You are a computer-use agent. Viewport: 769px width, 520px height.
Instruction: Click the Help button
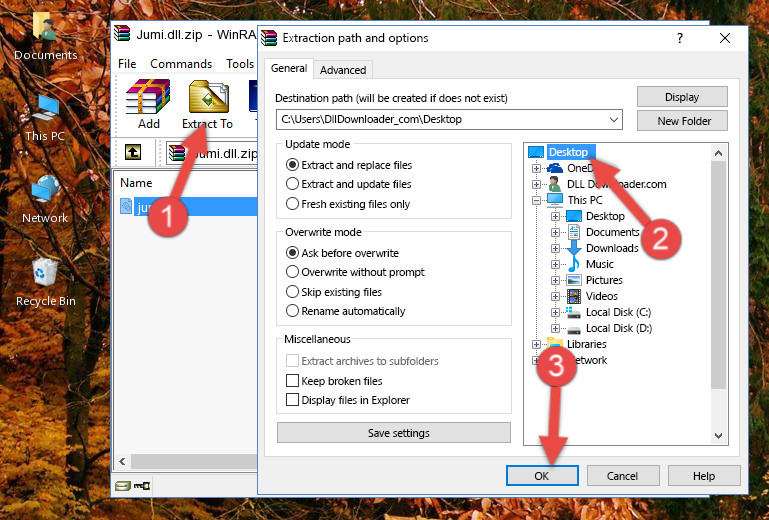704,476
